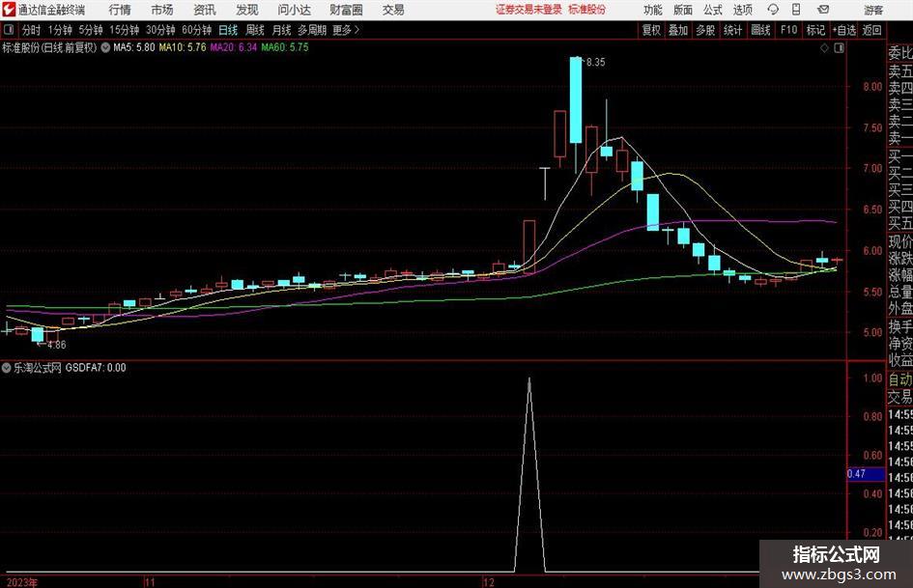
Task: Open the mail envelope icon
Action: [x=823, y=10]
